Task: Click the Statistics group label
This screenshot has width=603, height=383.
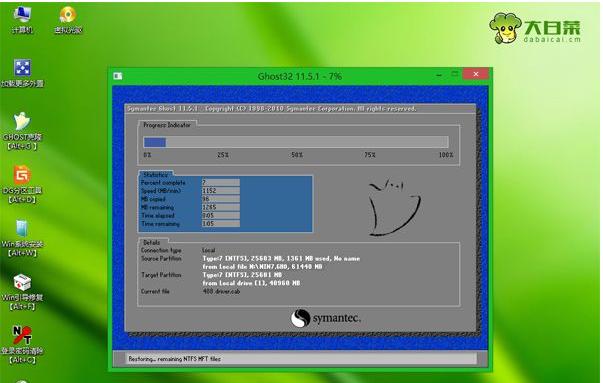Action: coord(156,175)
